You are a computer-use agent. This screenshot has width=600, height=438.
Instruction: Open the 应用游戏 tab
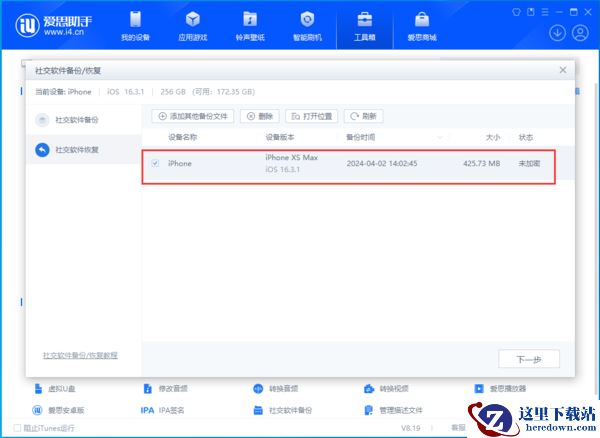coord(193,26)
